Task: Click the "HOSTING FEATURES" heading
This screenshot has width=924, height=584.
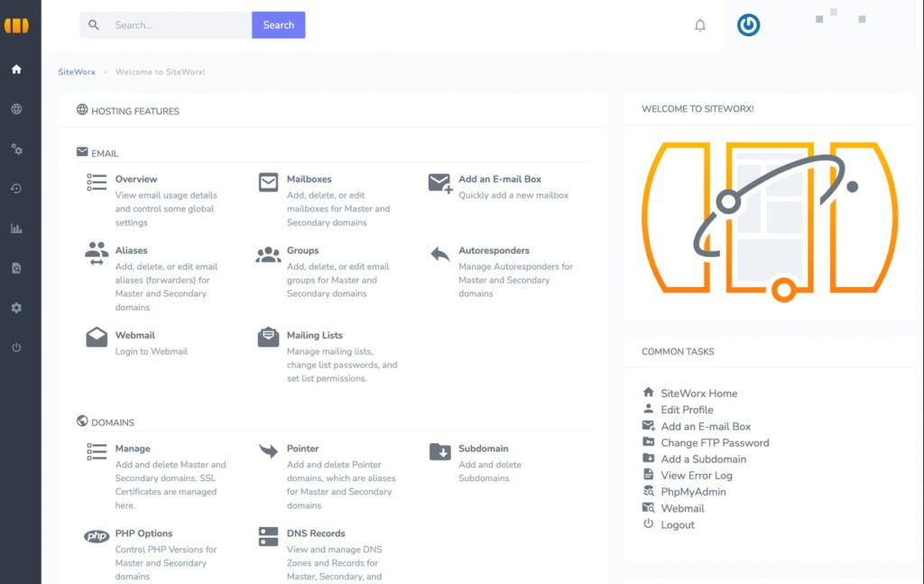Action: [135, 111]
